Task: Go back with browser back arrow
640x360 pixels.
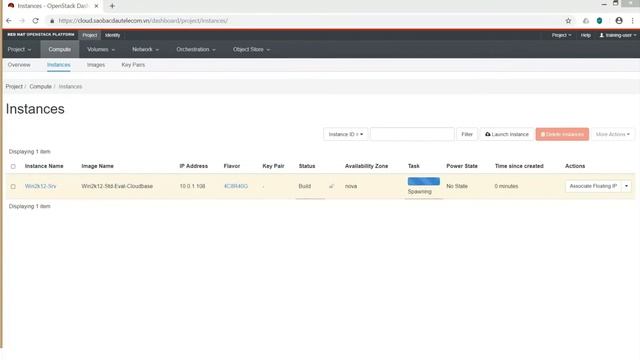Action: tap(9, 20)
